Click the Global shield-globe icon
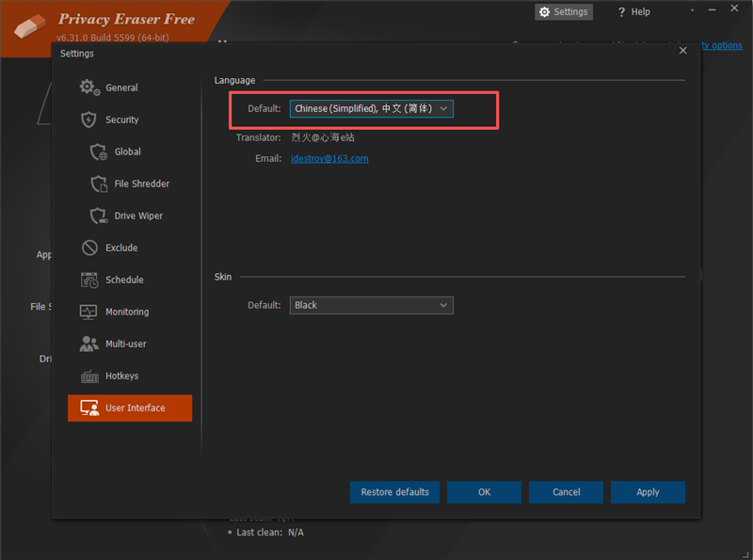The width and height of the screenshot is (753, 560). coord(99,152)
